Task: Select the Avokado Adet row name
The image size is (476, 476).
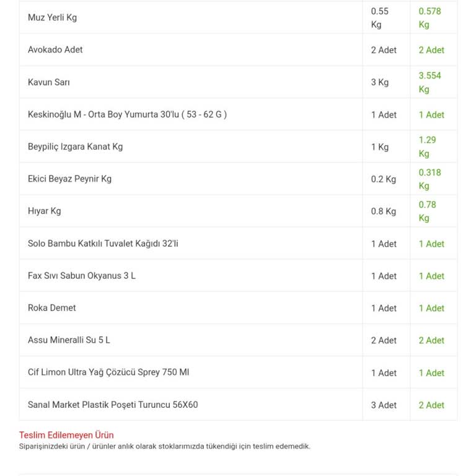Action: coord(55,50)
